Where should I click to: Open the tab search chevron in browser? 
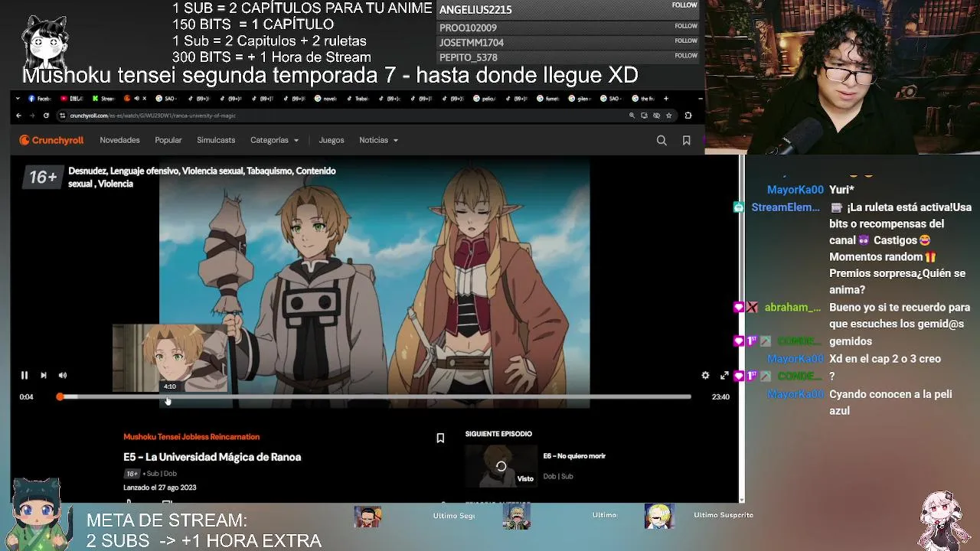pos(18,98)
